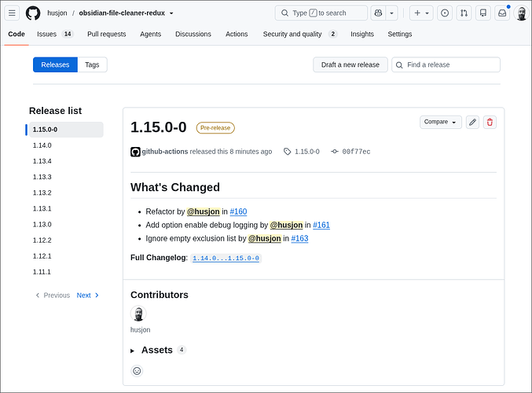Add a reaction with the smiley icon
This screenshot has width=532, height=393.
tap(137, 371)
